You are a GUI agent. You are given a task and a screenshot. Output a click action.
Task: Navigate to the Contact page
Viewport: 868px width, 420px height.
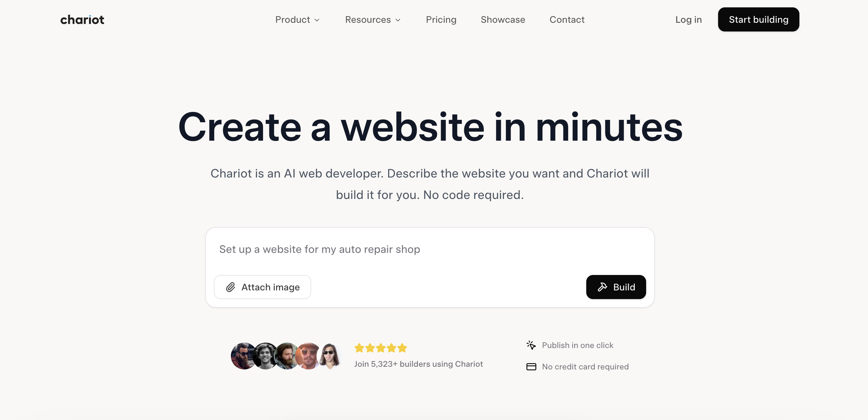point(567,20)
